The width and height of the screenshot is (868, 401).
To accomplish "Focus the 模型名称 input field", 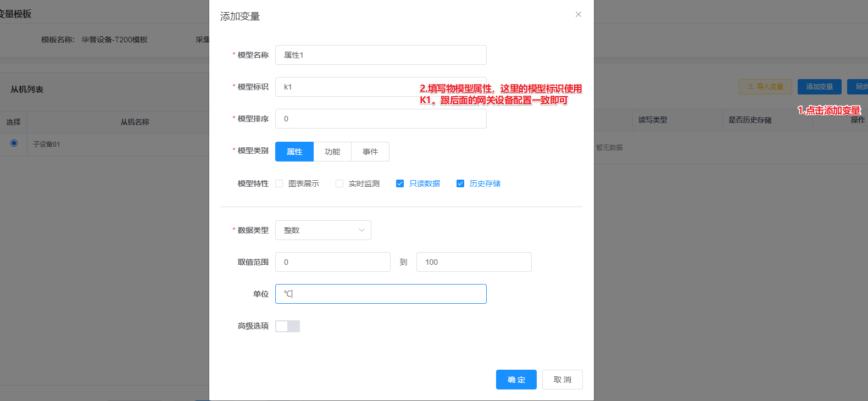I will (x=380, y=55).
